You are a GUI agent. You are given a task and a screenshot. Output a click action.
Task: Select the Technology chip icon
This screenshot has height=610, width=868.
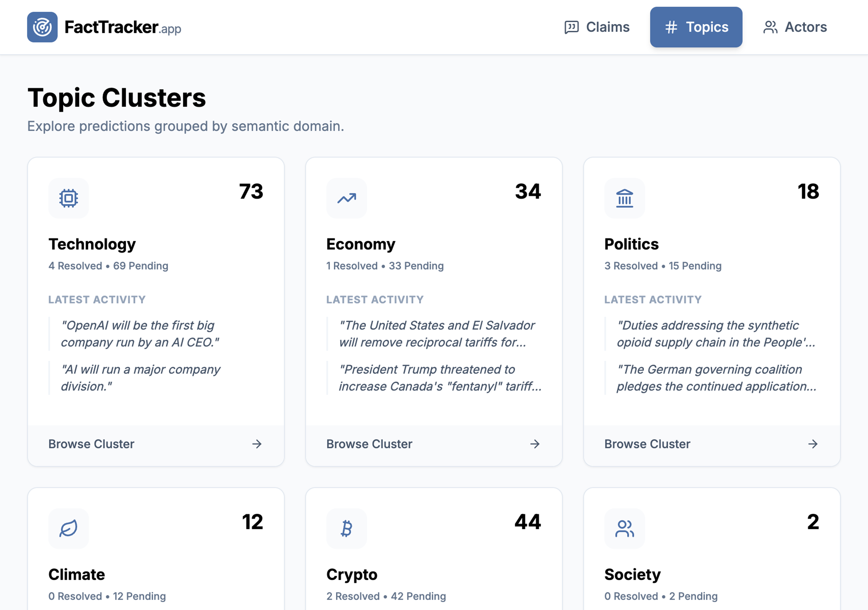click(68, 198)
